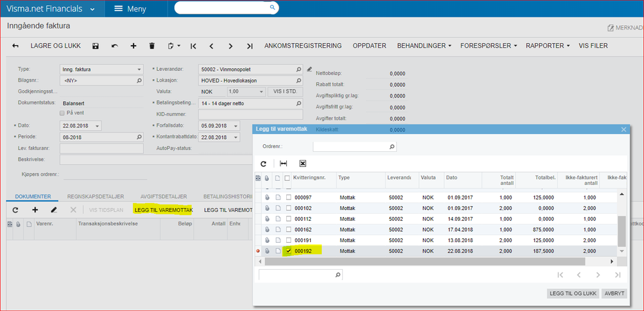The height and width of the screenshot is (311, 644).
Task: Uncheck receipt 000192 checkbox
Action: pyautogui.click(x=288, y=250)
